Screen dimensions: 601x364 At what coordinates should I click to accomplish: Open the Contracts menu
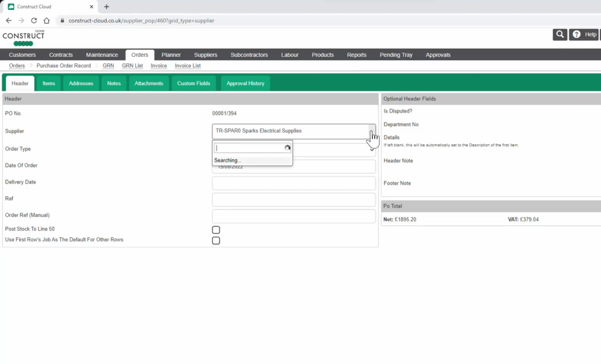(x=61, y=55)
